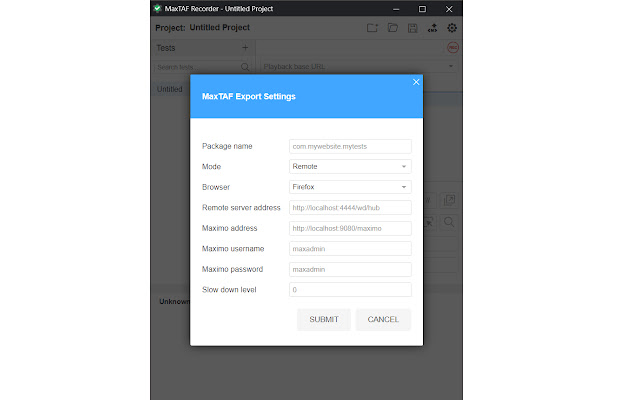This screenshot has height=400, width=640.
Task: Click the Maximo password input field
Action: 350,269
